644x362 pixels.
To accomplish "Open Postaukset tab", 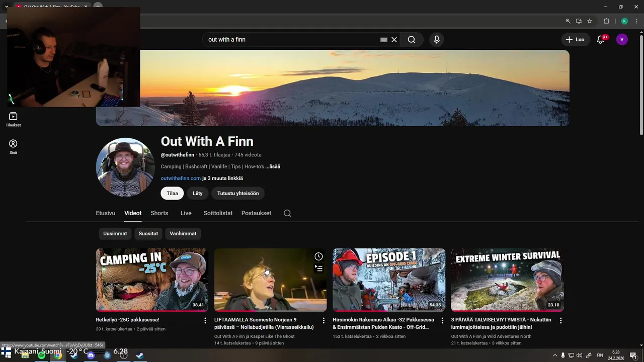I will tap(256, 213).
